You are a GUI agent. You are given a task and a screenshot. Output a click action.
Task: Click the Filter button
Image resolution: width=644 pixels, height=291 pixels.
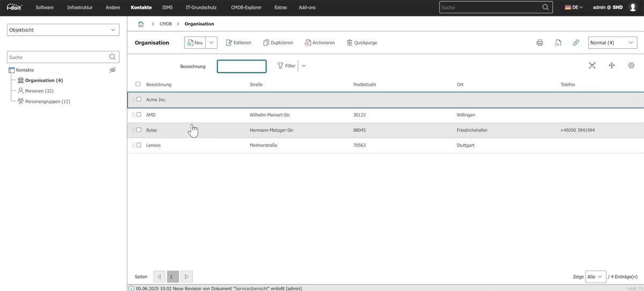(286, 66)
